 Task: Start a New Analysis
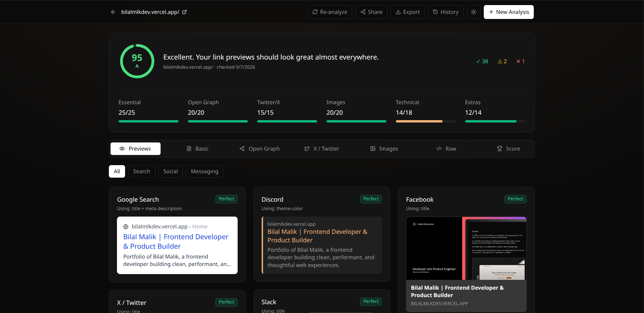[508, 12]
